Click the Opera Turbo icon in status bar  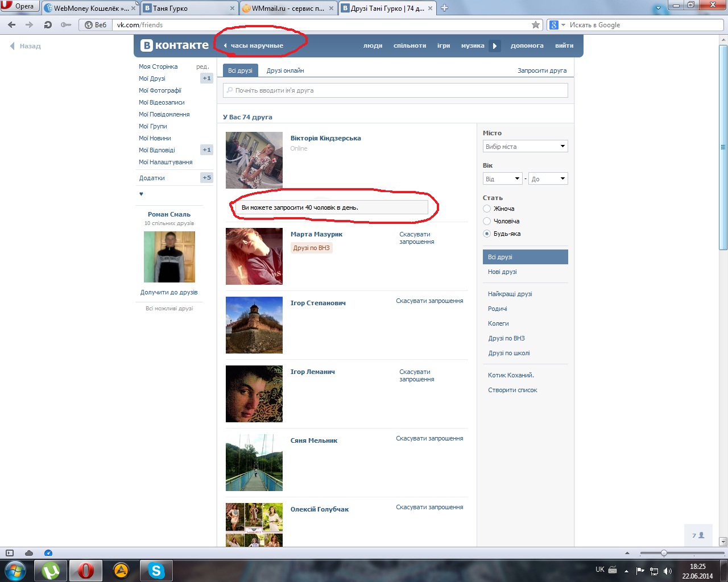coord(48,553)
